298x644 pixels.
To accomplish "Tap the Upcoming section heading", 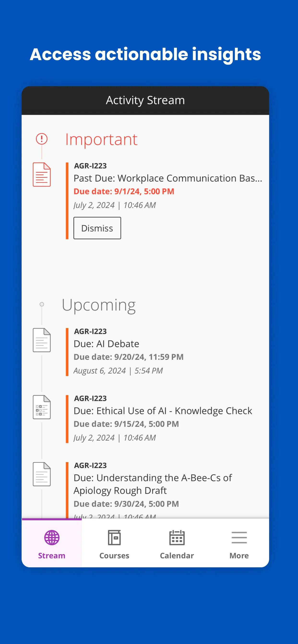I will pos(99,305).
